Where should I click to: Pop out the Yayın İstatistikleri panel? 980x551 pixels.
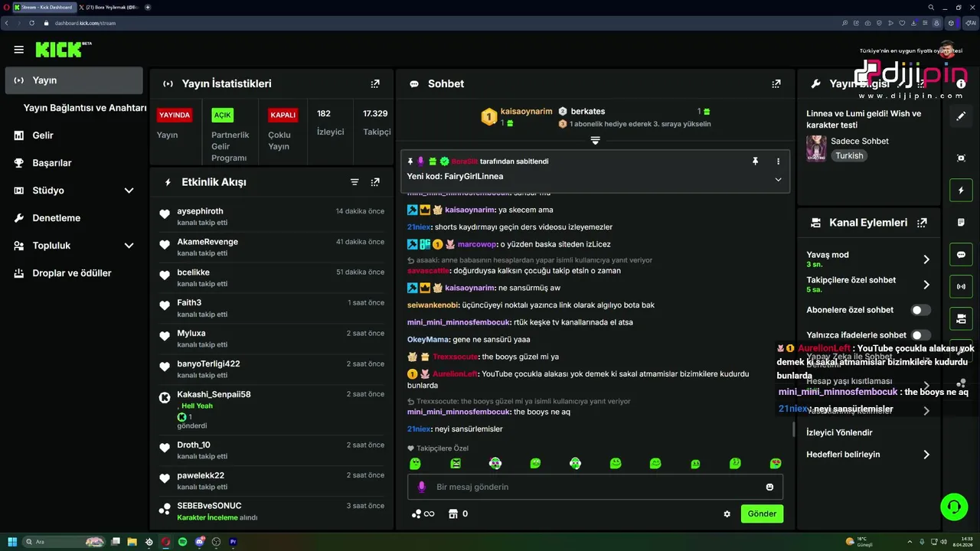375,83
